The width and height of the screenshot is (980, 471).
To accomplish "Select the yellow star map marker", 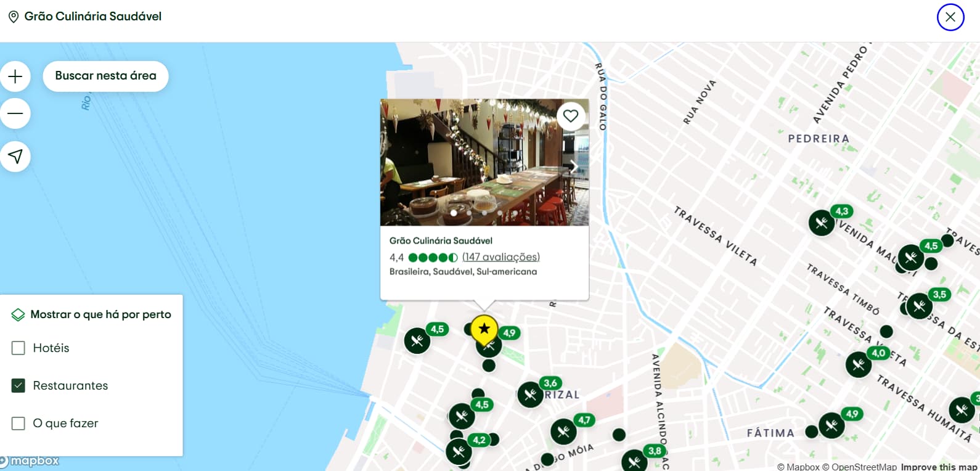I will (x=484, y=330).
